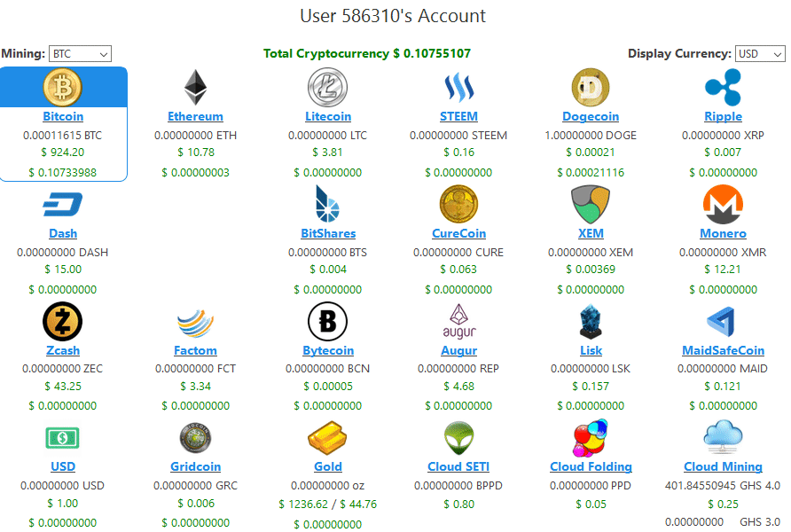Click the Cloud SETI alien icon
Viewport: 791px width, 532px height.
pyautogui.click(x=458, y=438)
